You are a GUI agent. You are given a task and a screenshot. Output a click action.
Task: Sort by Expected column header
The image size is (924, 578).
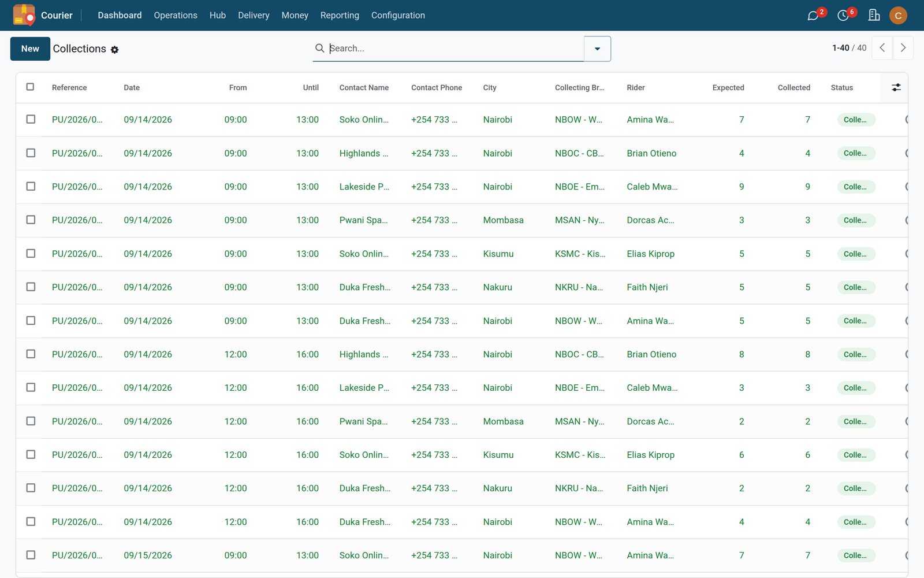tap(728, 88)
